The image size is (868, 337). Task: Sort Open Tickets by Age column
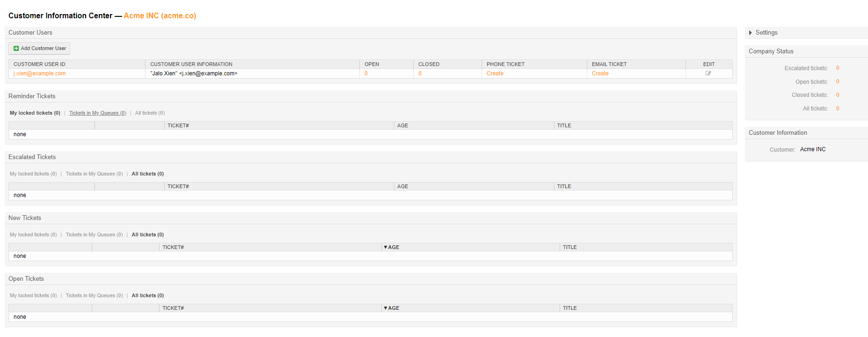click(x=393, y=308)
